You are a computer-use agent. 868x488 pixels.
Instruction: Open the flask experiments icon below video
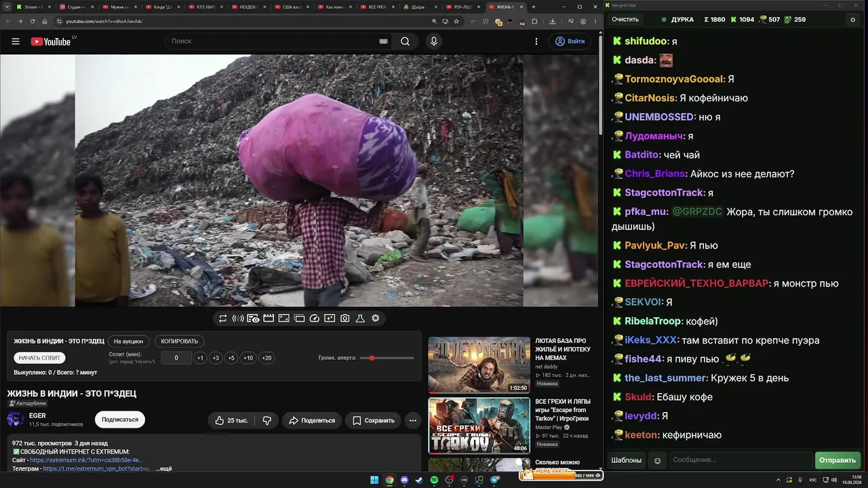coord(360,319)
